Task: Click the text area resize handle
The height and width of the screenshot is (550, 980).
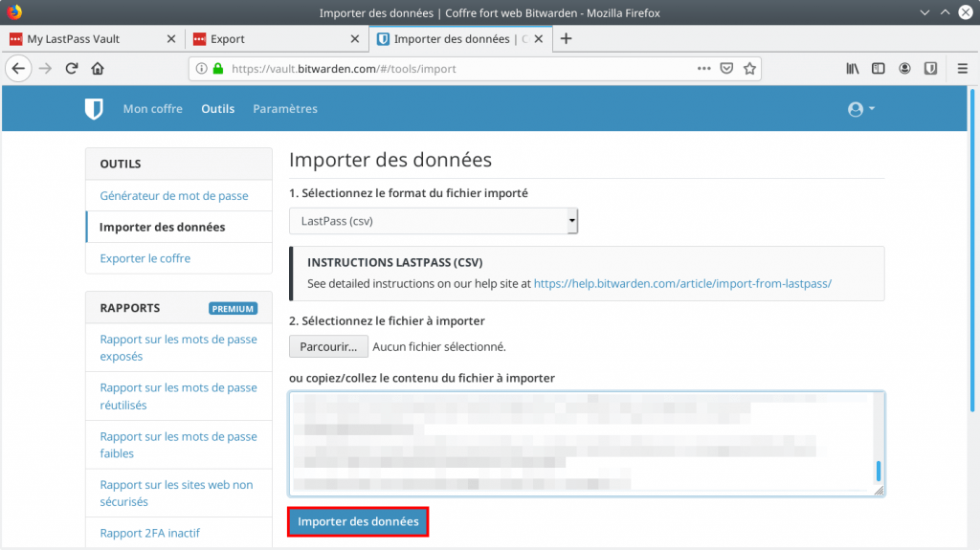Action: coord(880,491)
